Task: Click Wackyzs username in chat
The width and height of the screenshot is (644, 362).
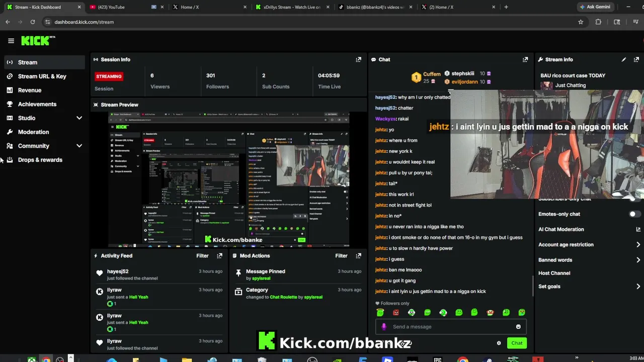Action: 385,119
